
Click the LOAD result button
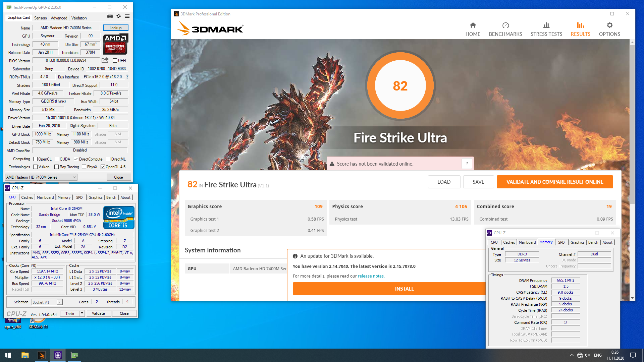click(x=444, y=182)
